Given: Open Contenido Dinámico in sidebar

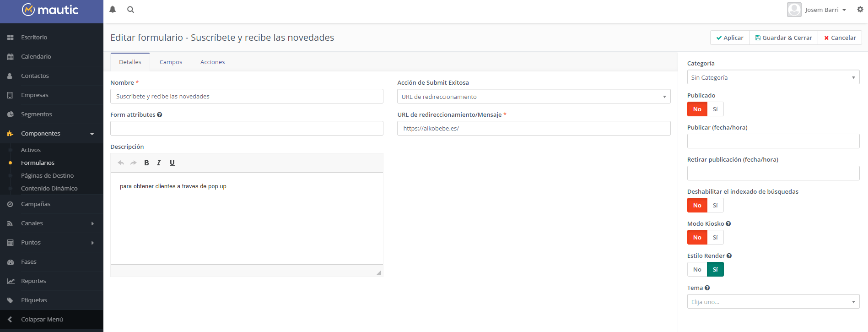Looking at the screenshot, I should coord(49,188).
